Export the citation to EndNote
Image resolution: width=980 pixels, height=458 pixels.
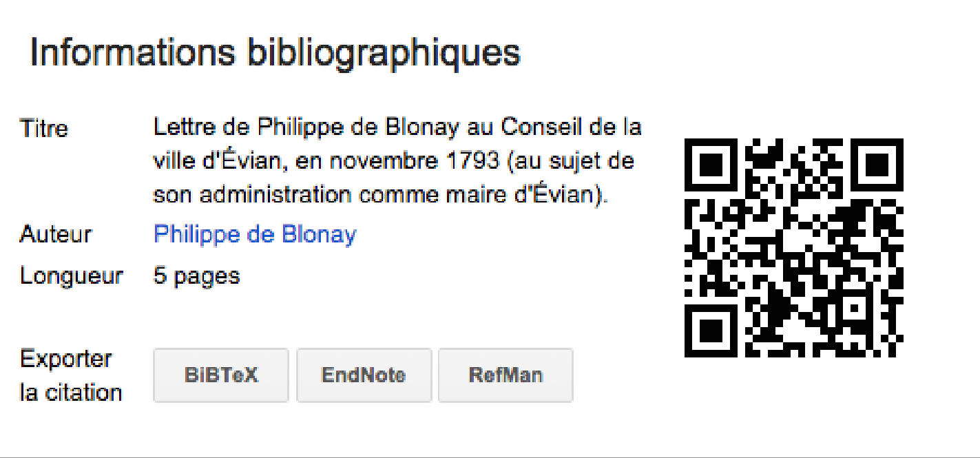tap(364, 375)
